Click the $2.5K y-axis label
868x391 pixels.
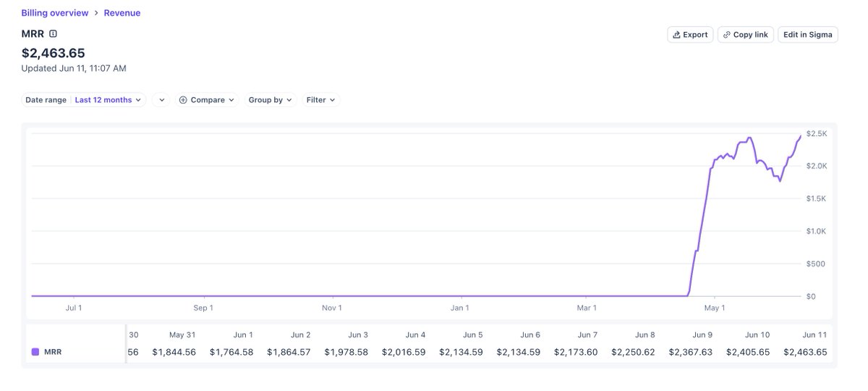816,134
